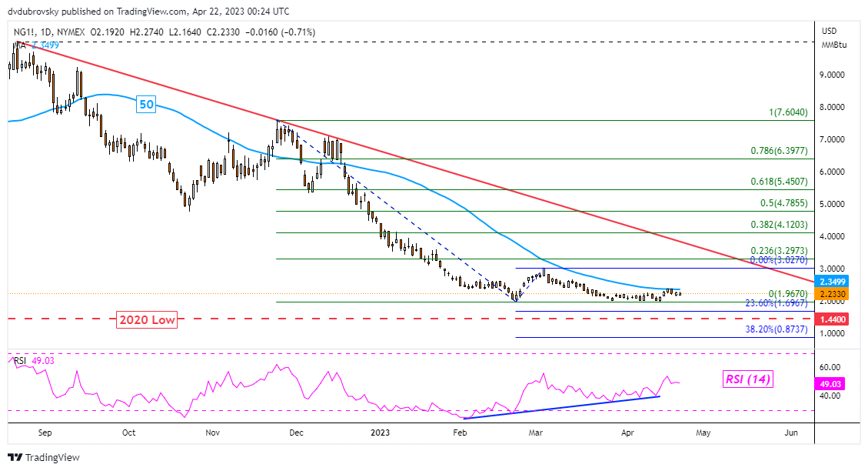Click the blue label 23.60%(1.6967)
The width and height of the screenshot is (868, 471).
777,303
